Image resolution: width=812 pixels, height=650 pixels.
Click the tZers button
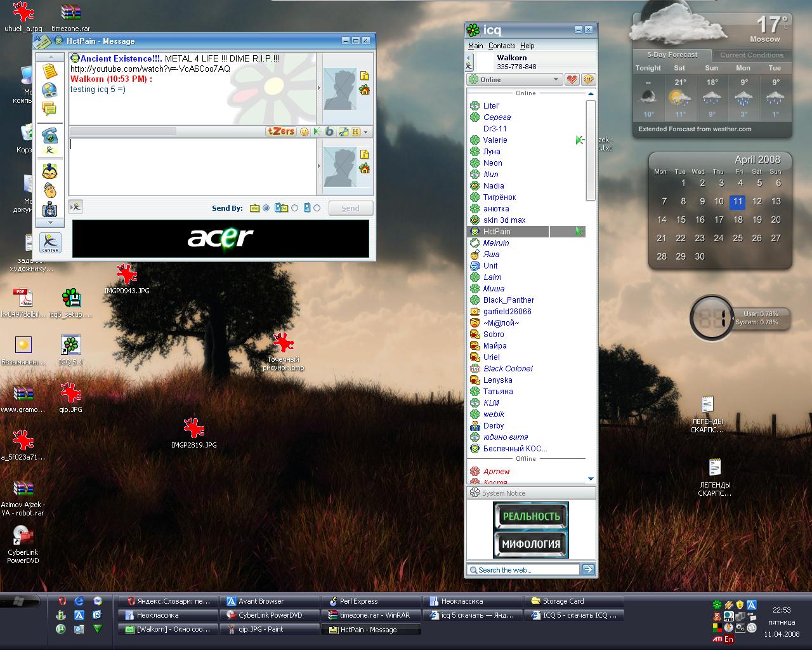tap(281, 131)
